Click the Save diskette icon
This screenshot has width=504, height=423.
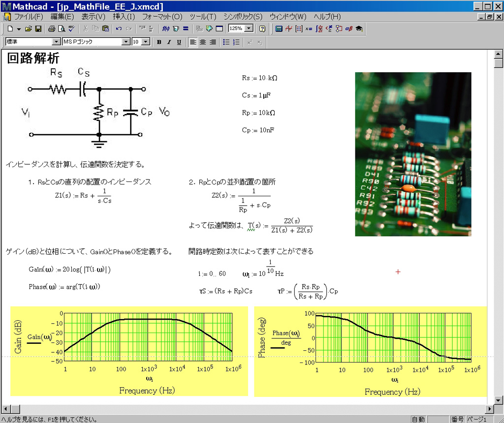tap(38, 29)
